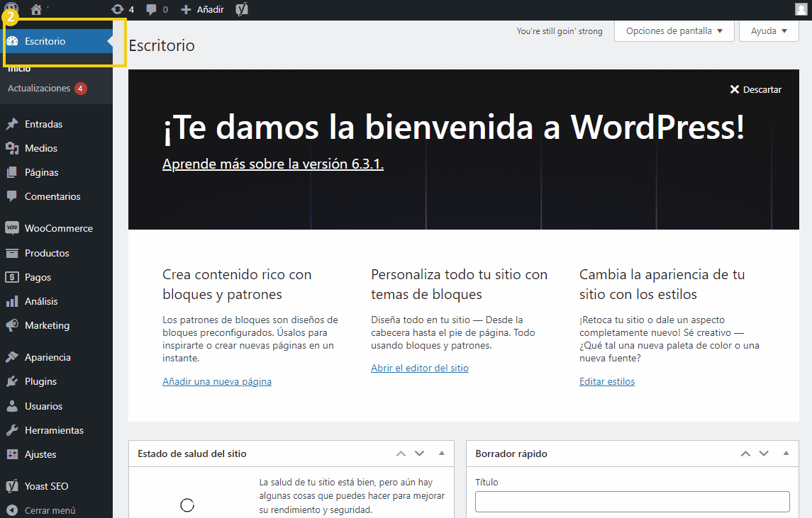Click the WooCommerce logo icon in sidebar

[12, 227]
